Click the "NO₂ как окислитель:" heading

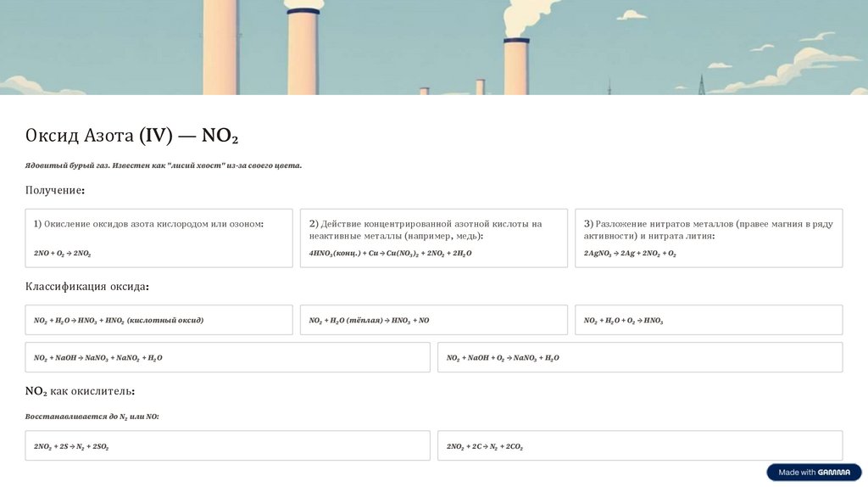pyautogui.click(x=80, y=391)
